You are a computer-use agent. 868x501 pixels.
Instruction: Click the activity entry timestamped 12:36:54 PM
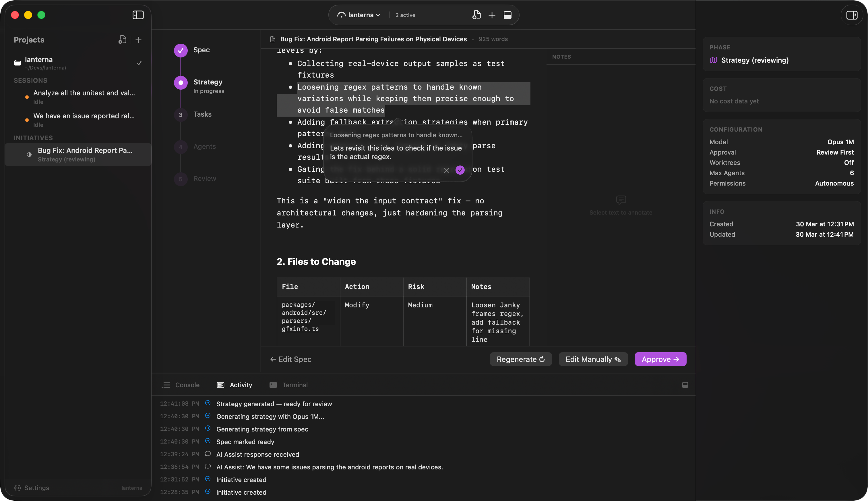pos(329,467)
